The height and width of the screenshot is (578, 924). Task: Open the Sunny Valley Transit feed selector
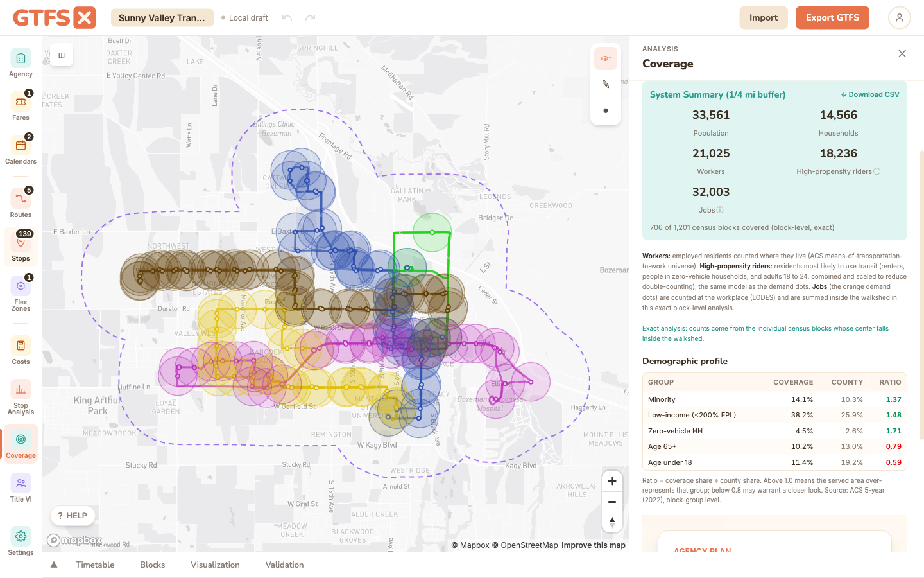click(x=162, y=18)
